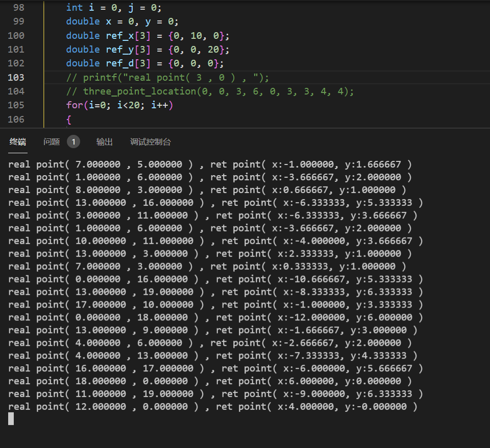Click terminal row real point 7.000000, 3.000000
Image resolution: width=490 pixels, height=448 pixels.
pyautogui.click(x=207, y=267)
